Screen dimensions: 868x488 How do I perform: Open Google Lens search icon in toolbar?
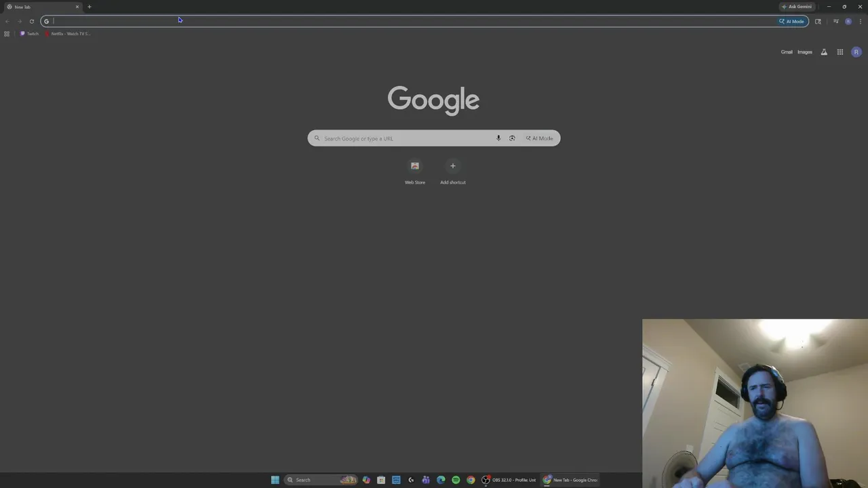tap(818, 21)
